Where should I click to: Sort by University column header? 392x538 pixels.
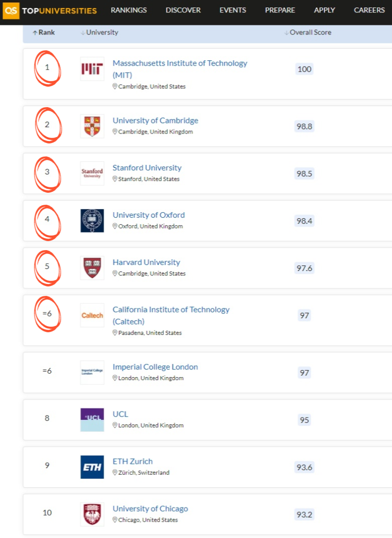100,32
